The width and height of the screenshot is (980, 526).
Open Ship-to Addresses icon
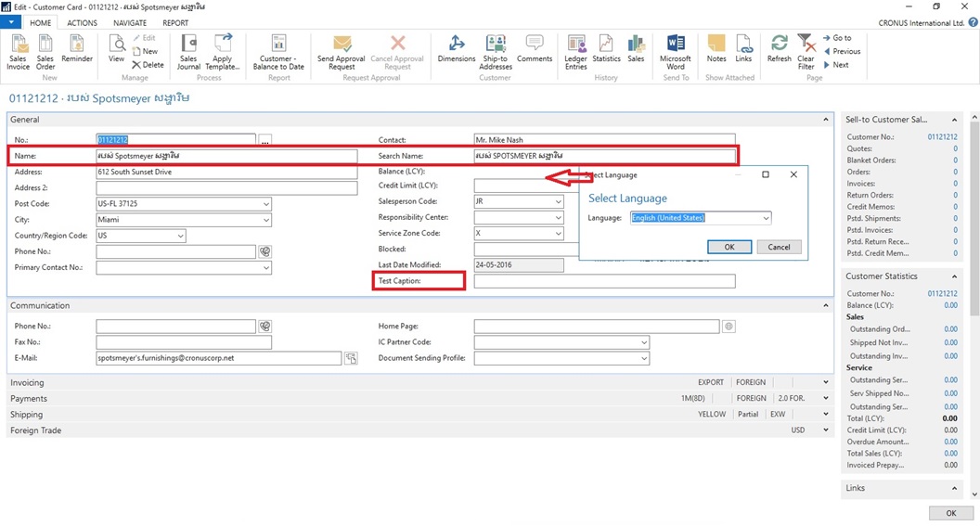point(496,51)
